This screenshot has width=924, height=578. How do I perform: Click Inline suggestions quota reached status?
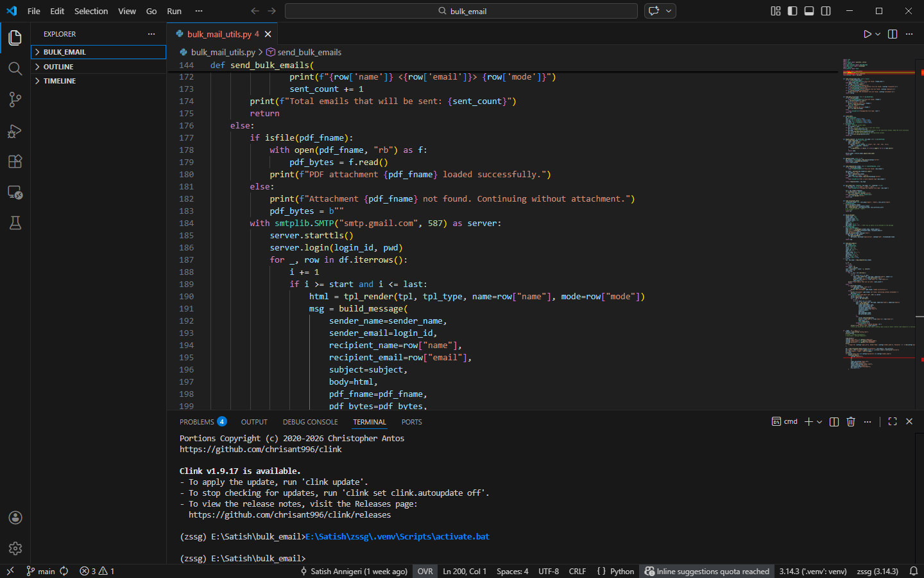(x=707, y=571)
